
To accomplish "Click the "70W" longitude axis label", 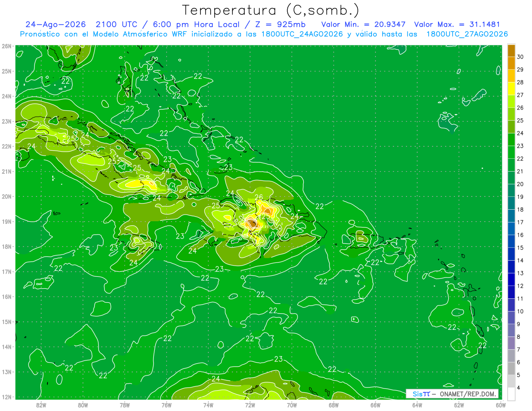I will (292, 404).
